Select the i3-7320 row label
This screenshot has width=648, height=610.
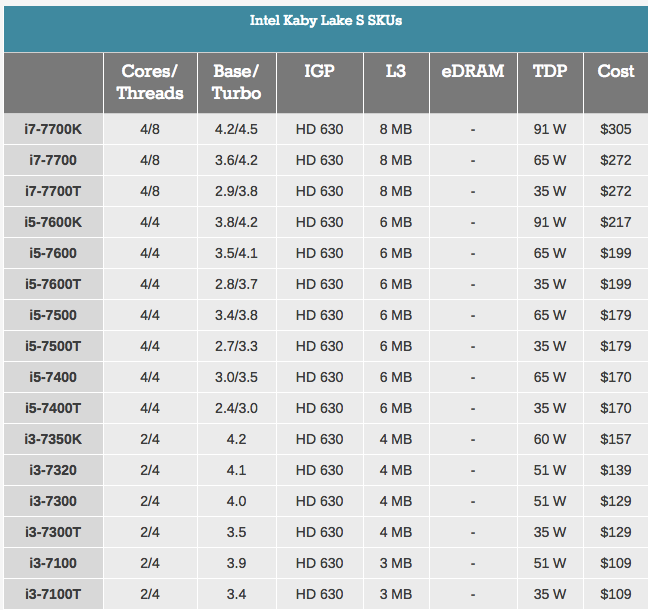tap(53, 470)
